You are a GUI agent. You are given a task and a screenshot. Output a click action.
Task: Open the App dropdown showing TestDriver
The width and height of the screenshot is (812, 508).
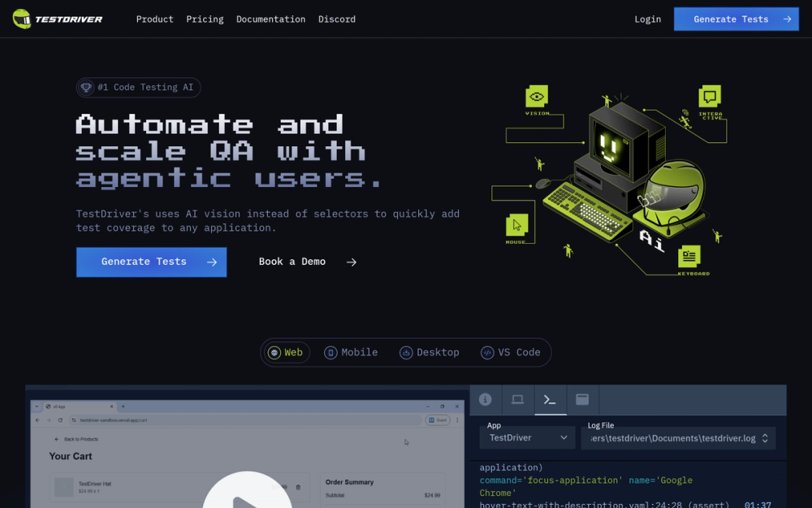[527, 438]
